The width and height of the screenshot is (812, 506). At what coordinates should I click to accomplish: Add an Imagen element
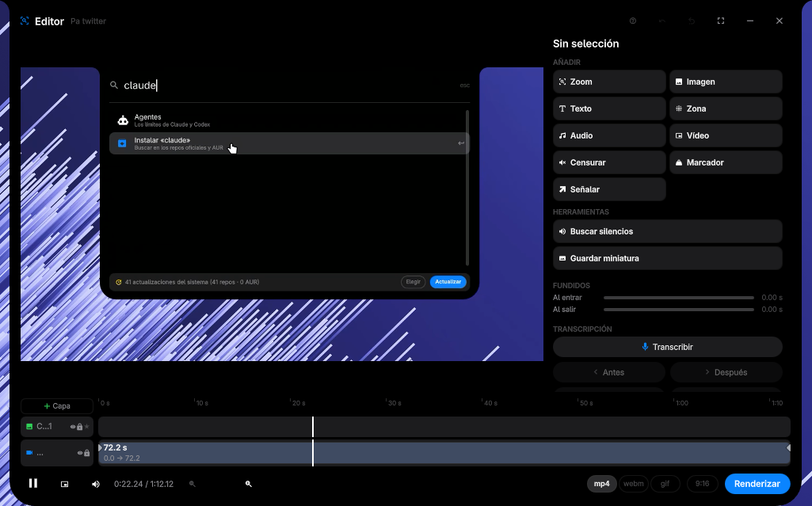tap(726, 82)
